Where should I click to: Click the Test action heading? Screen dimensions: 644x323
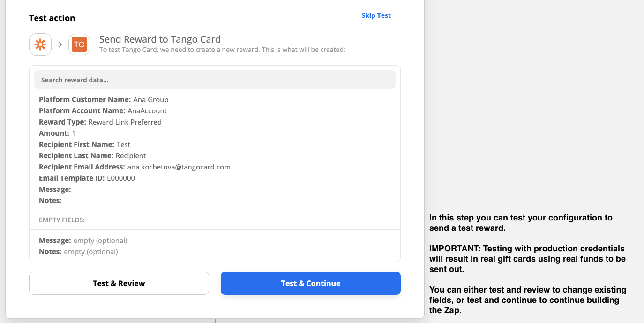pos(52,18)
